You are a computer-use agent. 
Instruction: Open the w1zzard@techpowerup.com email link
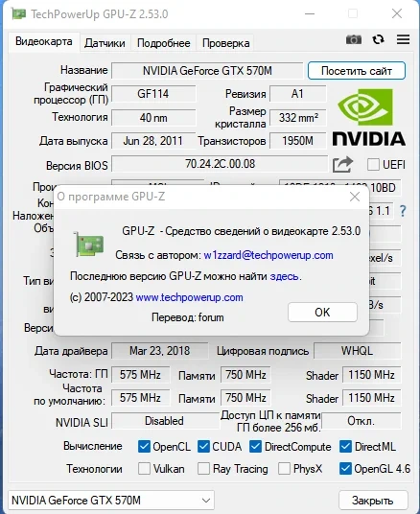click(x=268, y=255)
